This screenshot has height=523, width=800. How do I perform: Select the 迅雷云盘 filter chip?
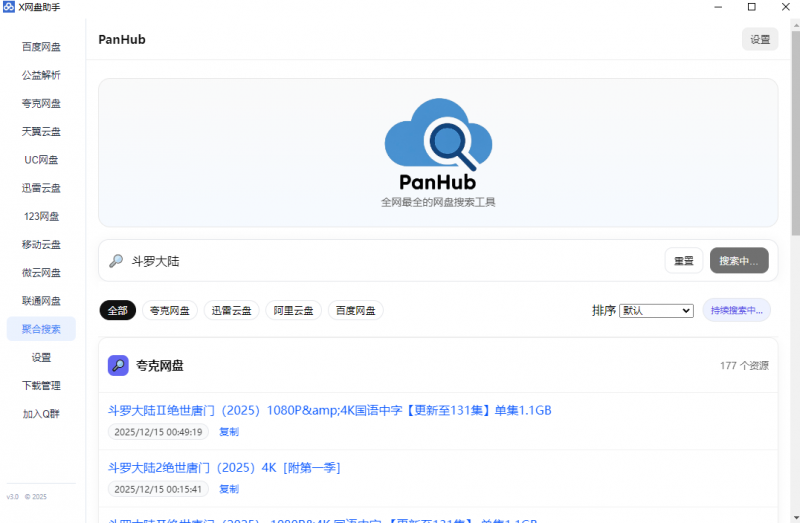[x=232, y=310]
